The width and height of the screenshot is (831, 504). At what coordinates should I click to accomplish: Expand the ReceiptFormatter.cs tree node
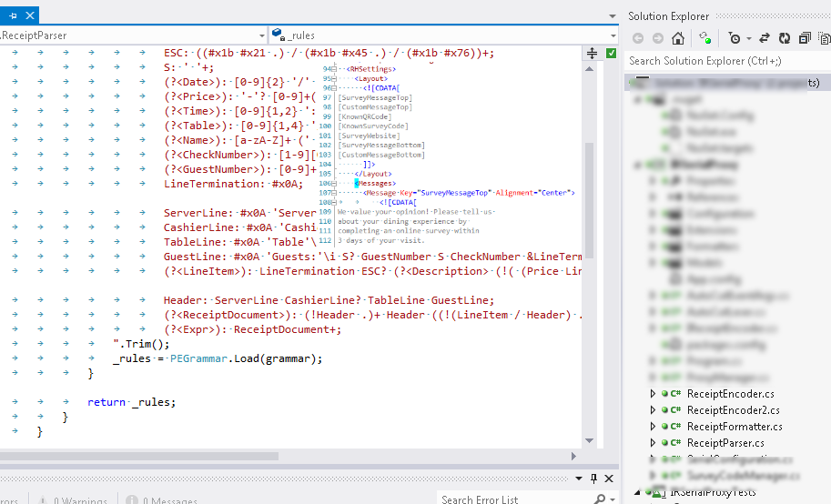653,427
